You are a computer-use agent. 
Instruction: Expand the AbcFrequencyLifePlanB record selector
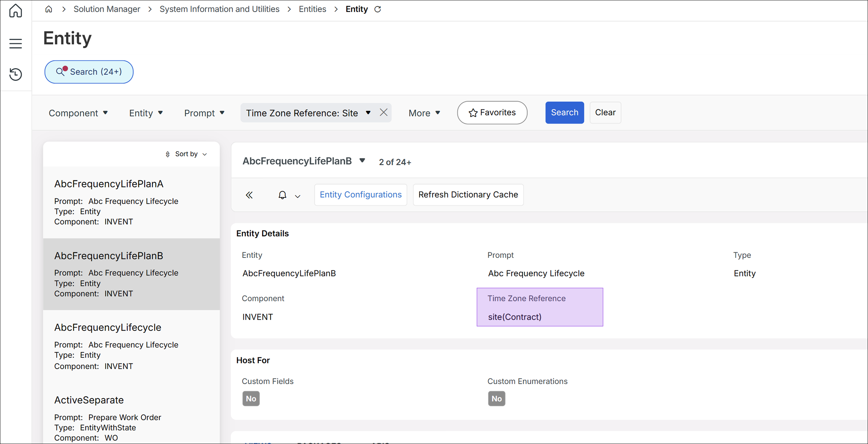[362, 160]
